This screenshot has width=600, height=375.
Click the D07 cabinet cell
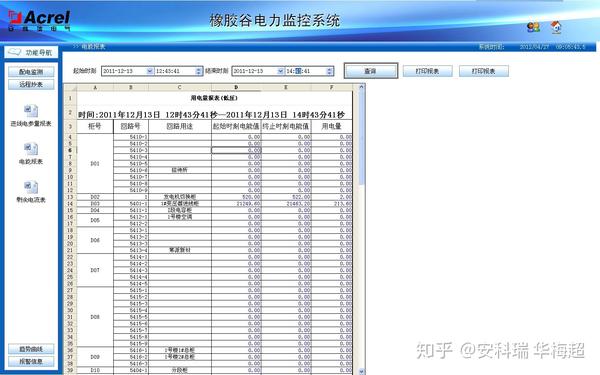click(x=95, y=270)
